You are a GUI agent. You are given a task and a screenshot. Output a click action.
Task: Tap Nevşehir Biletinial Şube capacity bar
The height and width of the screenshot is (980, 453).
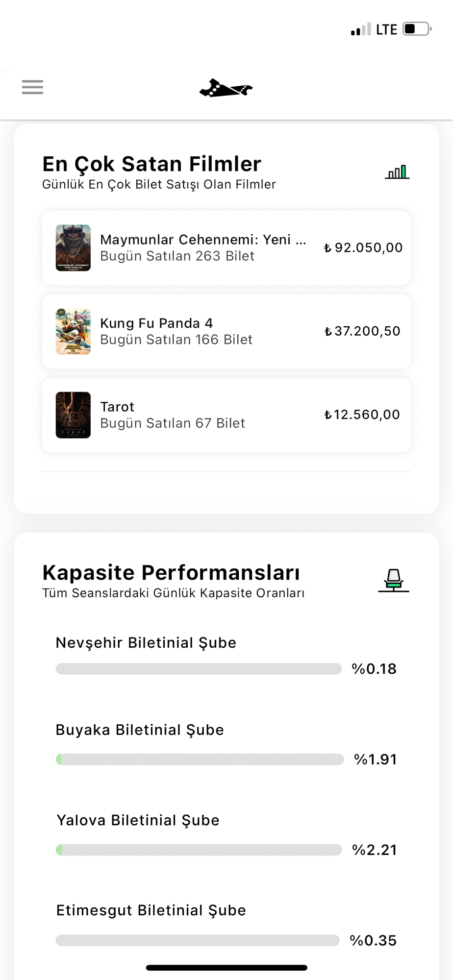199,669
